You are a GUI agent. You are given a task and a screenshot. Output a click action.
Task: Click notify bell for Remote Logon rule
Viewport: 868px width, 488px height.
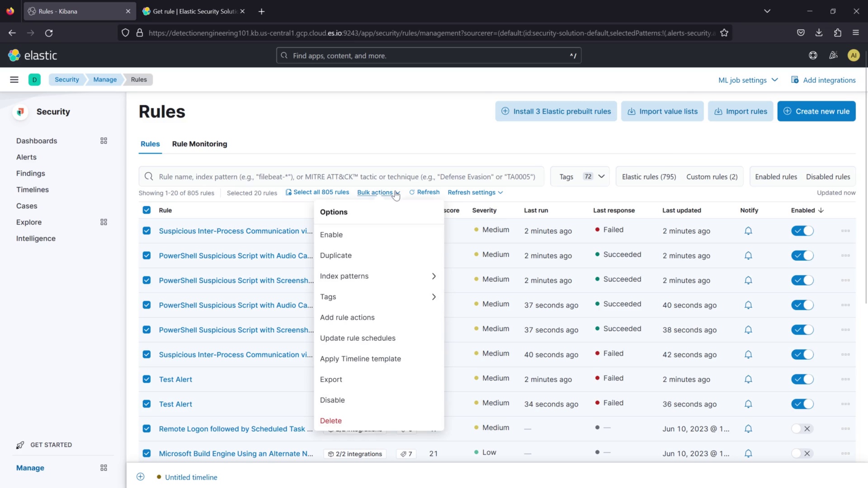coord(748,429)
